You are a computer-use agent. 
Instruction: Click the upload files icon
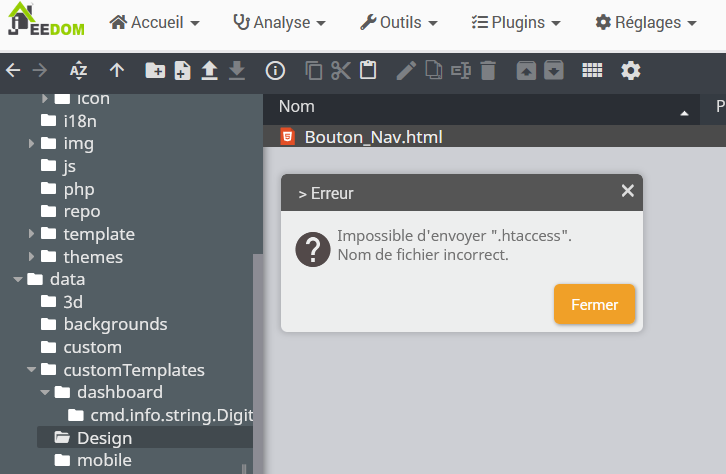[x=209, y=70]
